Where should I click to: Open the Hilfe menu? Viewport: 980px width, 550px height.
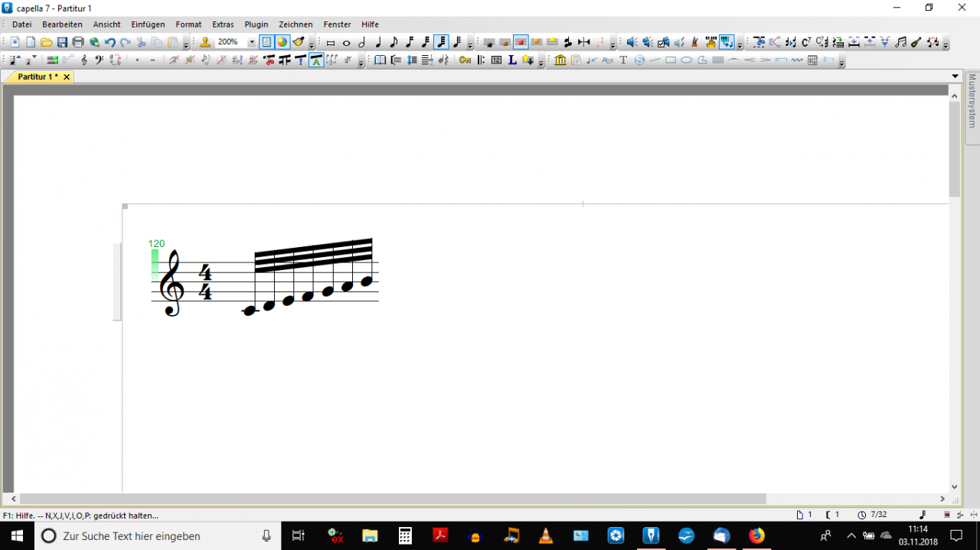(370, 24)
